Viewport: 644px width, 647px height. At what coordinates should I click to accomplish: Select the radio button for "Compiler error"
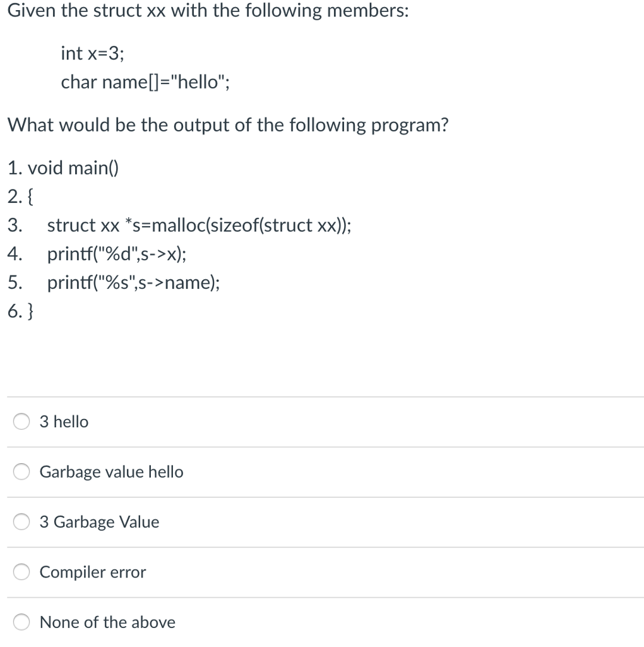tap(21, 571)
